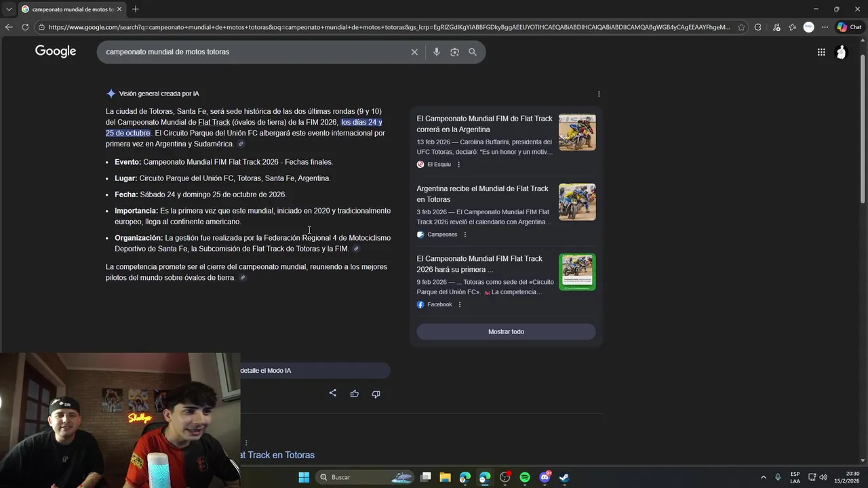Open source link after 'Argentina y Sudamérica'
This screenshot has width=868, height=488.
241,144
